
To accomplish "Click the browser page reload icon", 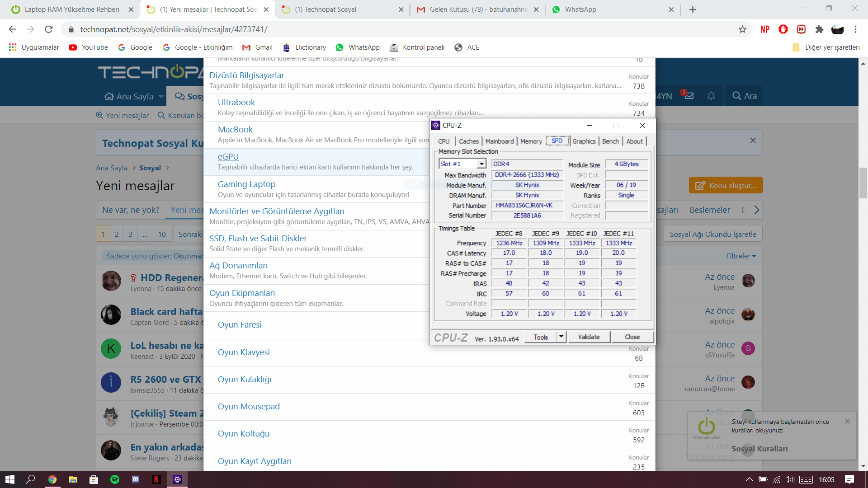I will 49,29.
